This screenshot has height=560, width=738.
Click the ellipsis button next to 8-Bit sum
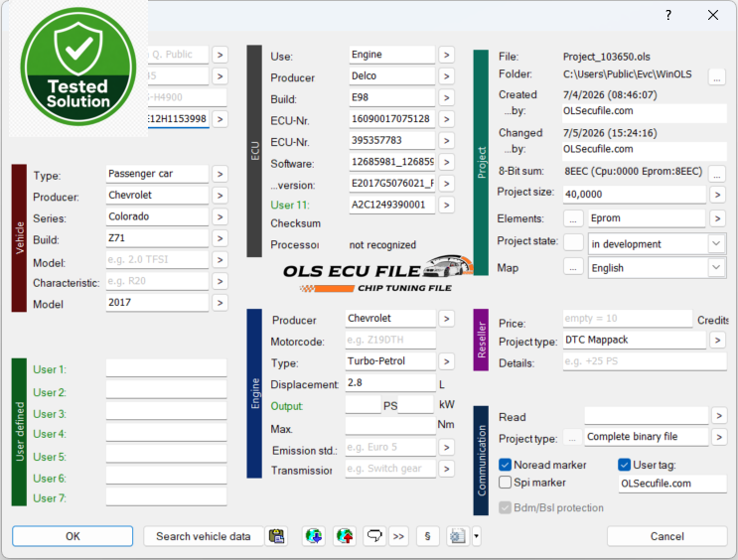pyautogui.click(x=717, y=173)
